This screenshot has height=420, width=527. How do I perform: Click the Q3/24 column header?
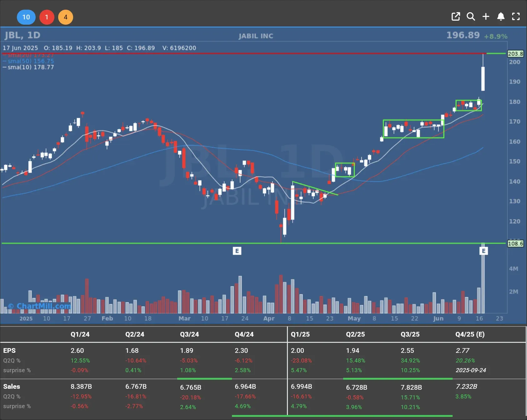(x=189, y=334)
